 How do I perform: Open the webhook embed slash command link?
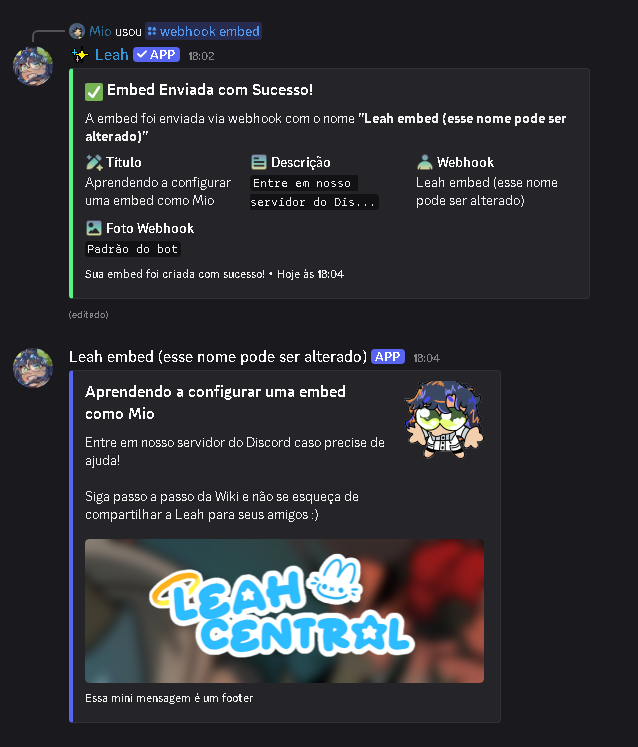click(203, 31)
